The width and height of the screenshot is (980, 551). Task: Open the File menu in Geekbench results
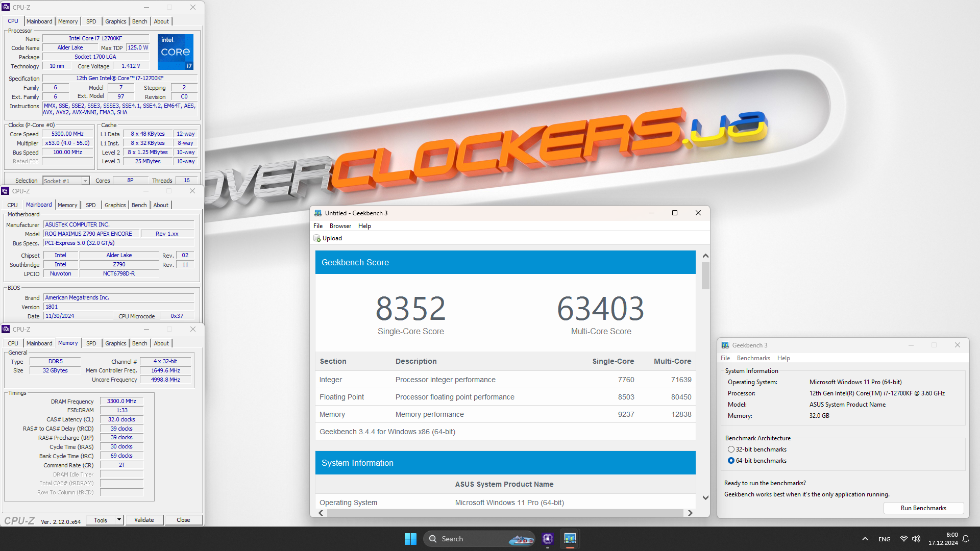[x=318, y=226]
